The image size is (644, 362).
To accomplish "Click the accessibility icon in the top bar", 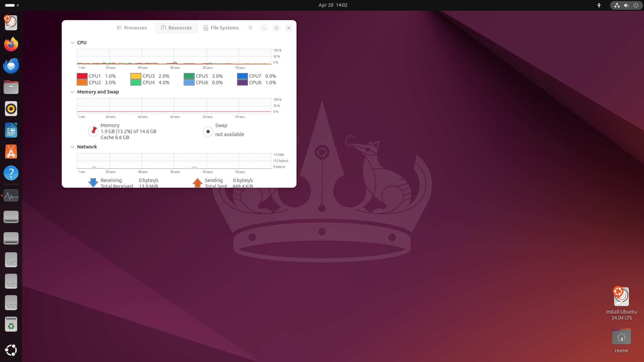I will click(599, 5).
